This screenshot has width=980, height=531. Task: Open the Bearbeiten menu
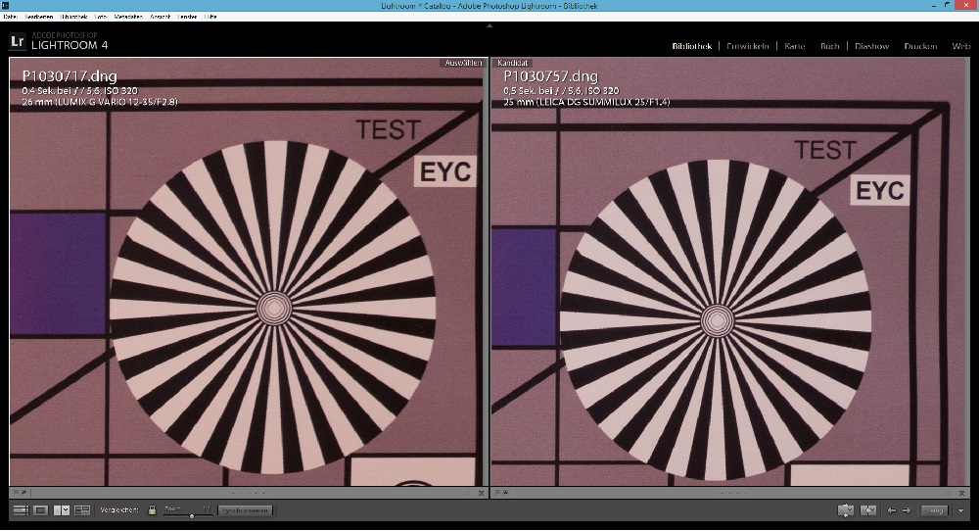coord(39,17)
